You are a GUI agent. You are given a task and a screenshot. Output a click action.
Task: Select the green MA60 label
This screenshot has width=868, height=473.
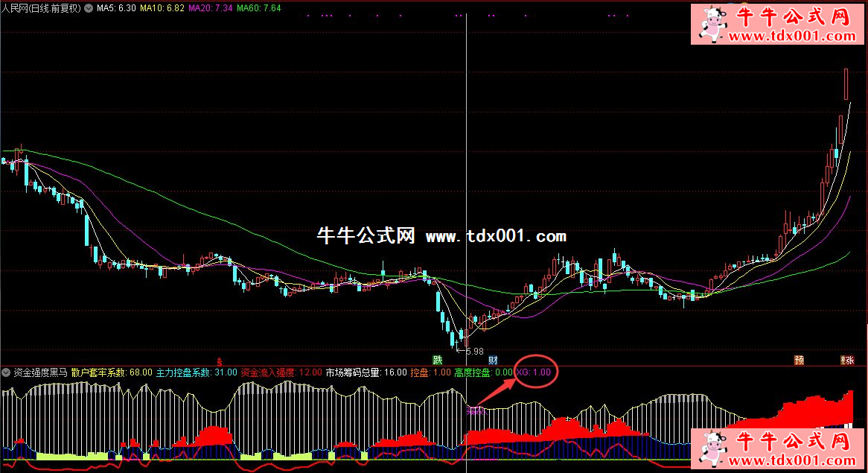(257, 8)
